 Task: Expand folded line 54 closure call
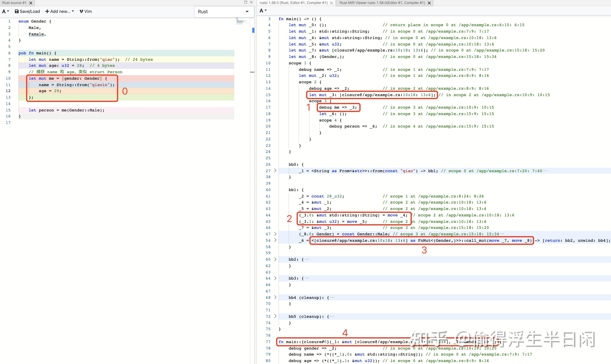click(275, 240)
